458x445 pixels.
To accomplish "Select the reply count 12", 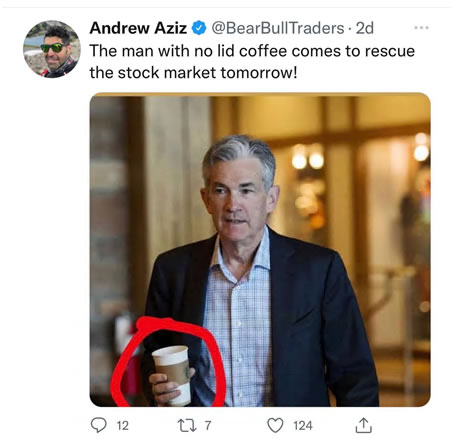I will click(x=122, y=426).
